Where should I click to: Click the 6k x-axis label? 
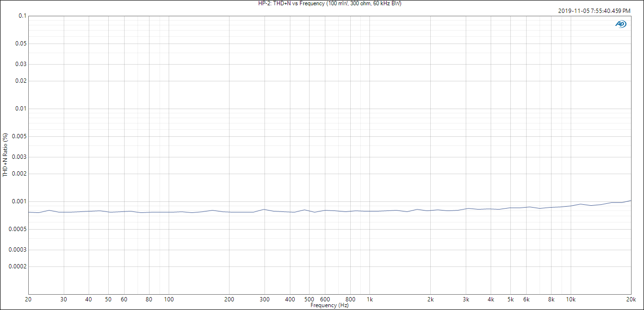(x=526, y=299)
